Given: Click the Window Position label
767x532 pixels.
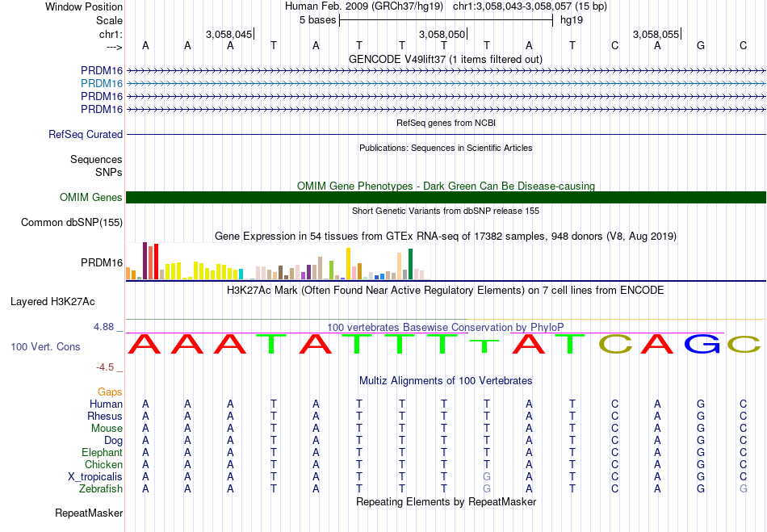Looking at the screenshot, I should click(x=84, y=7).
